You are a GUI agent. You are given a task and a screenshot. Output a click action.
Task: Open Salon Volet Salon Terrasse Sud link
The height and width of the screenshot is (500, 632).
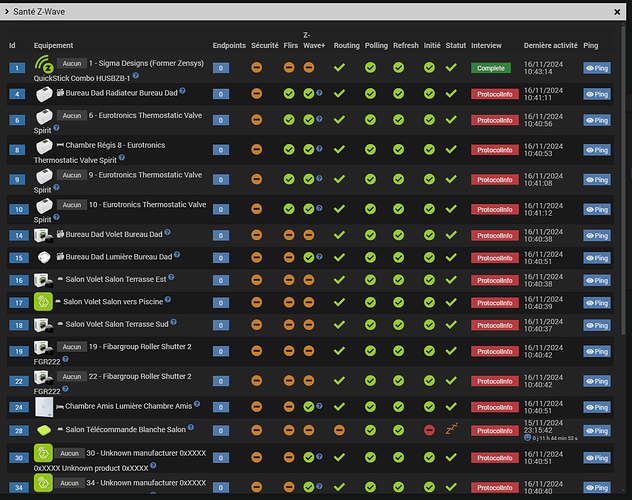pos(117,324)
